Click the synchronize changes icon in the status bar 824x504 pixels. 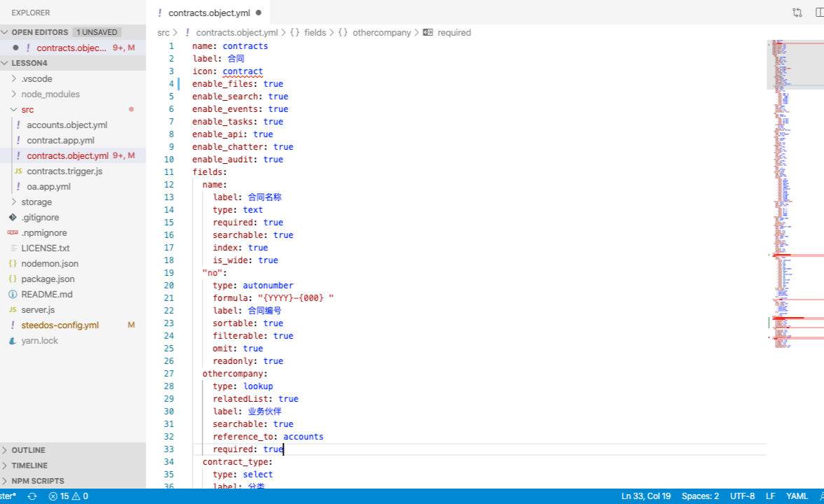pyautogui.click(x=32, y=496)
